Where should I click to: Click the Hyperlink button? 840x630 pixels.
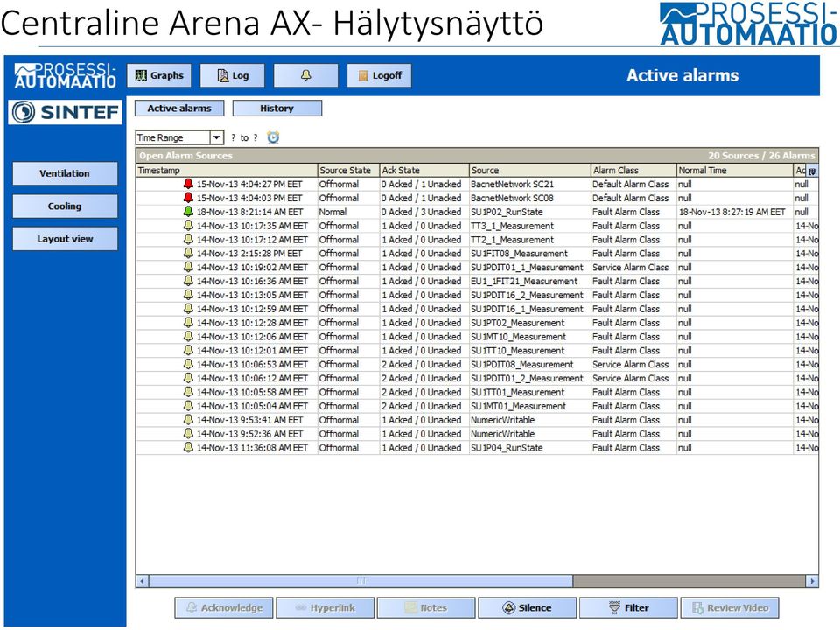coord(325,608)
